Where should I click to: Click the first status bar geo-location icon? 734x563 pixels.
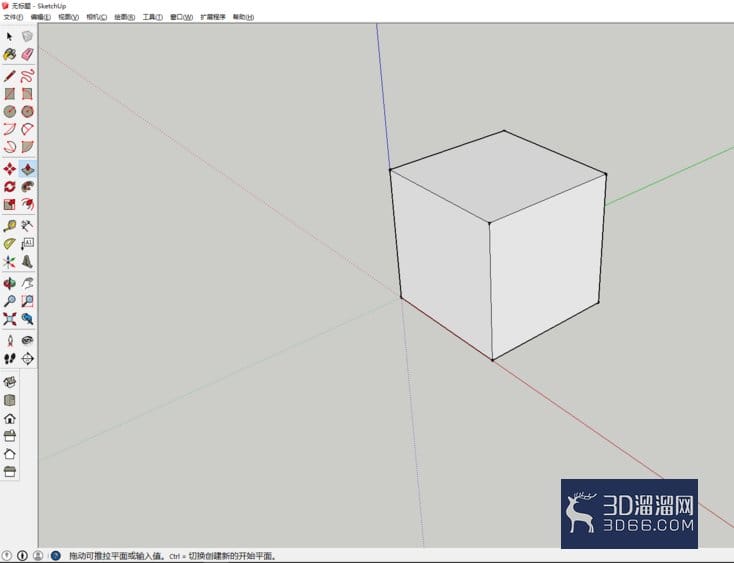pos(7,556)
